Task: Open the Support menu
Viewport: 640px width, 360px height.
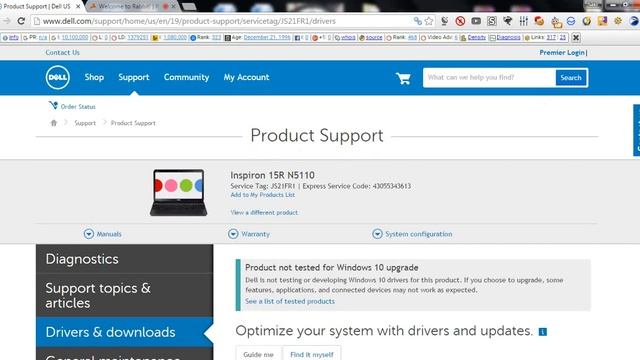Action: pos(133,77)
